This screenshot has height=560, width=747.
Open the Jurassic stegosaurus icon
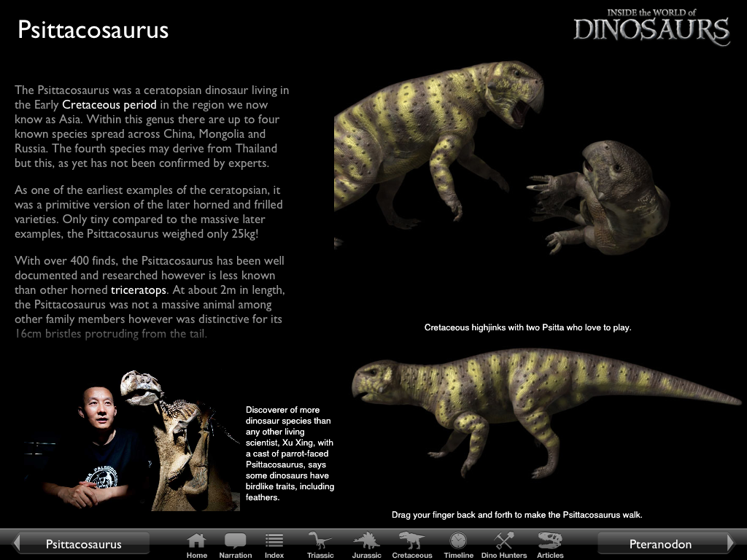[x=366, y=545]
